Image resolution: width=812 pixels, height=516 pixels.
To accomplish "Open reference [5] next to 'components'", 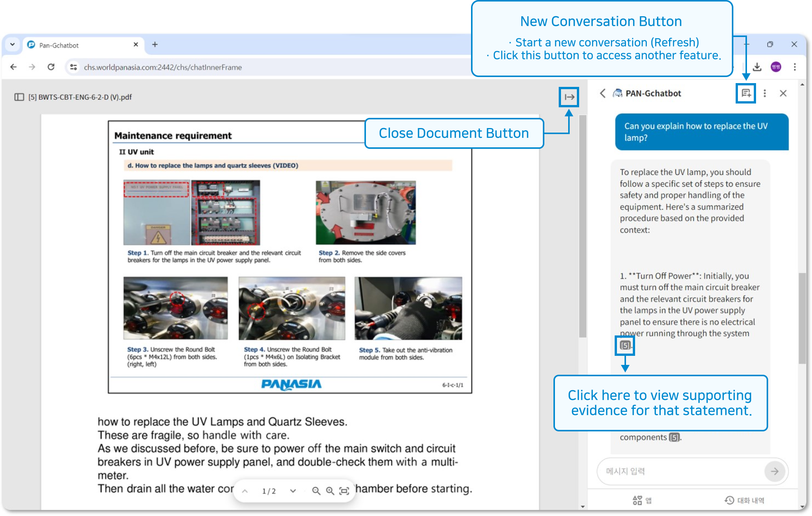I will pos(674,437).
